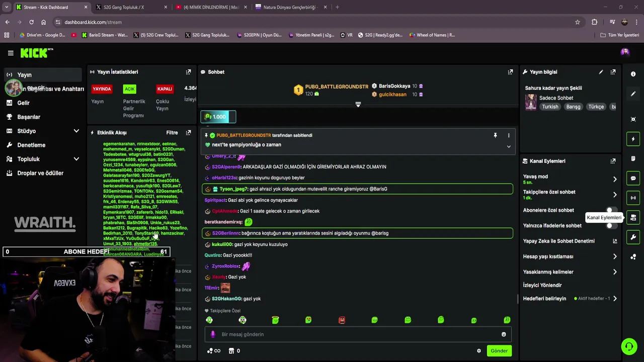The height and width of the screenshot is (362, 644).
Task: Open new browser tab plus button
Action: pyautogui.click(x=337, y=7)
